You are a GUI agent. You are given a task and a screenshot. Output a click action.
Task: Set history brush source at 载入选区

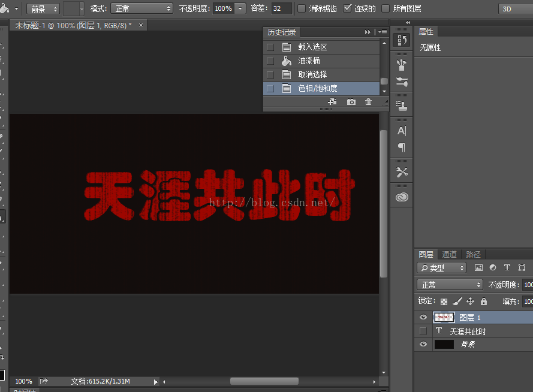(x=270, y=47)
